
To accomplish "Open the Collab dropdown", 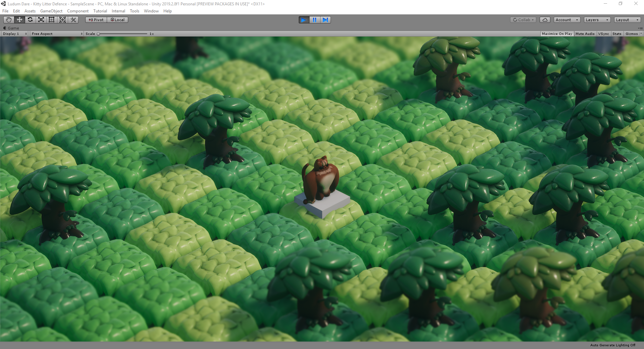I will (x=523, y=20).
